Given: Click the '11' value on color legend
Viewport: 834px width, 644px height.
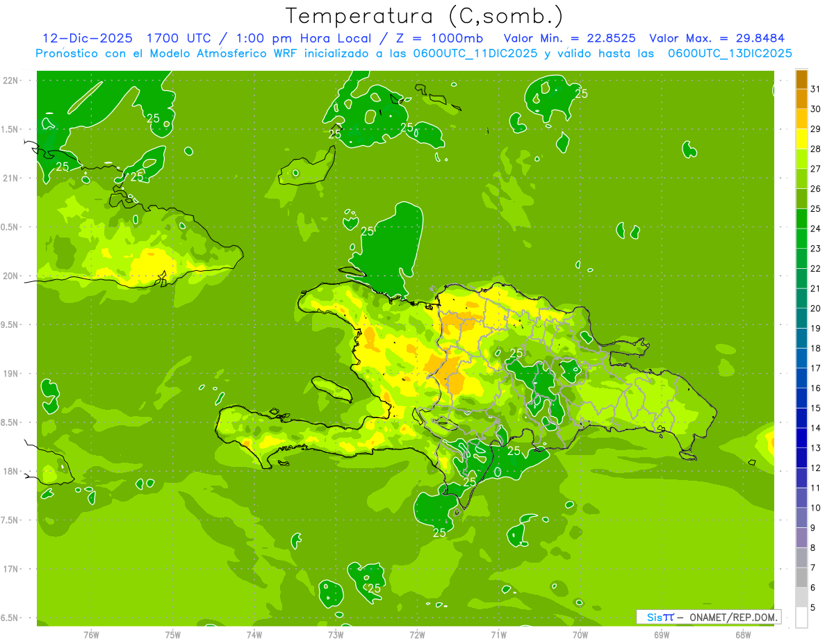Looking at the screenshot, I should (x=816, y=488).
